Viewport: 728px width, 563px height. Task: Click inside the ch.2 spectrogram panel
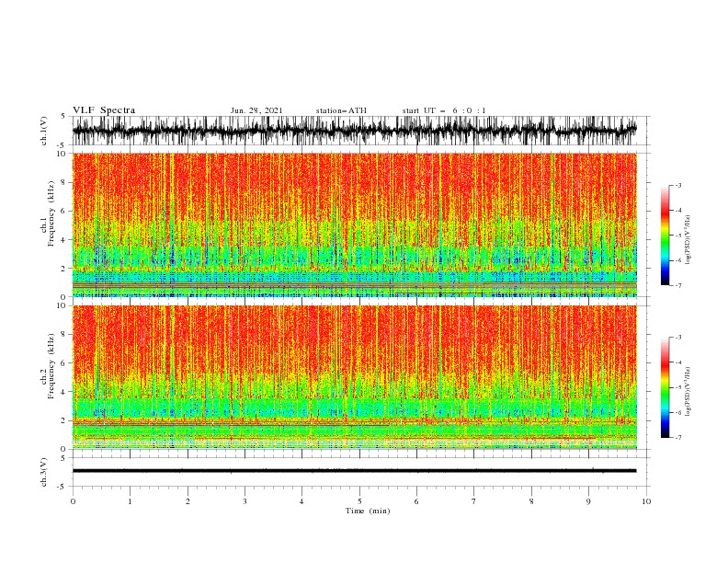click(x=354, y=377)
